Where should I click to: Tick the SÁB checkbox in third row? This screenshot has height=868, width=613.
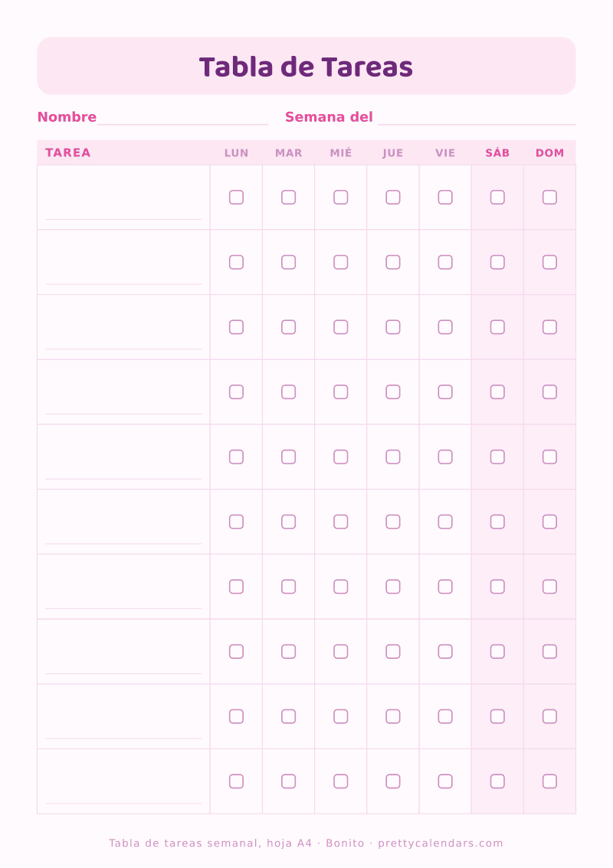(497, 327)
